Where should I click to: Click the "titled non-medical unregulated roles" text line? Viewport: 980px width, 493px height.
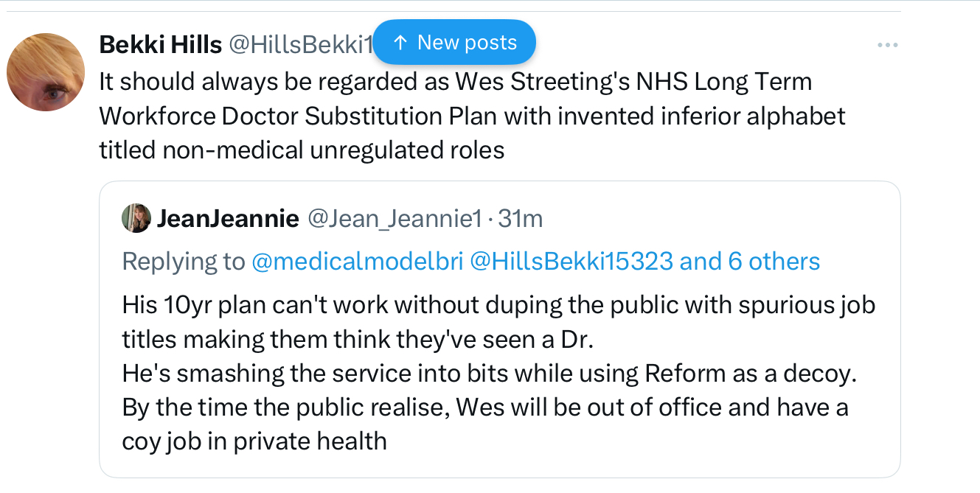coord(302,150)
